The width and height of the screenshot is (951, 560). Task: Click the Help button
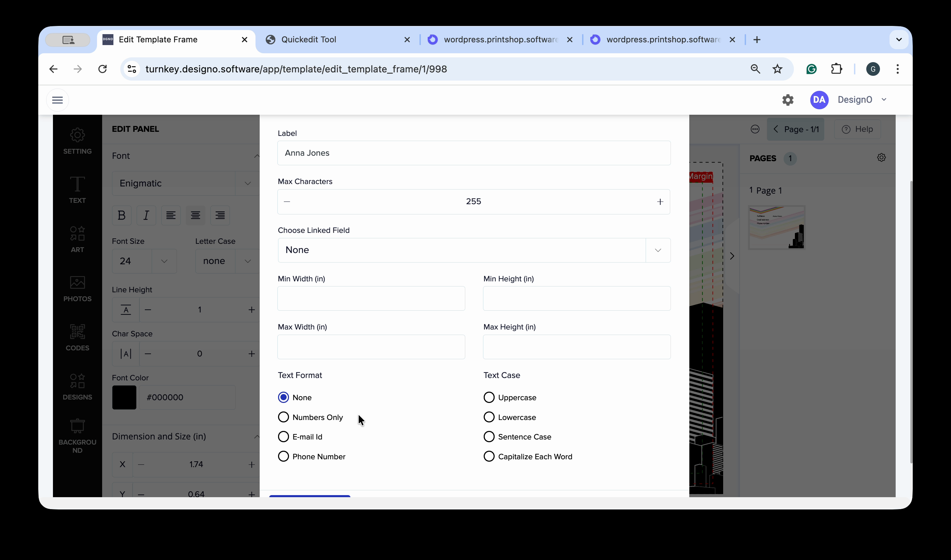[x=857, y=129]
